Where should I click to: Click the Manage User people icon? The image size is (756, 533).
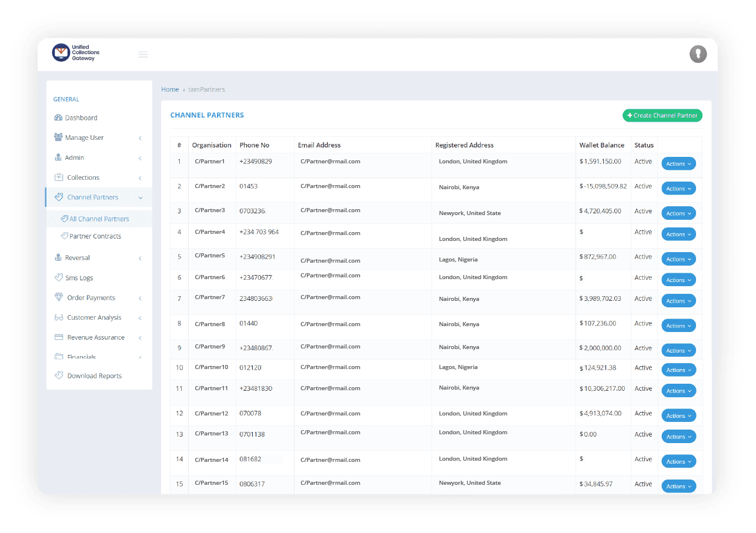pyautogui.click(x=58, y=137)
